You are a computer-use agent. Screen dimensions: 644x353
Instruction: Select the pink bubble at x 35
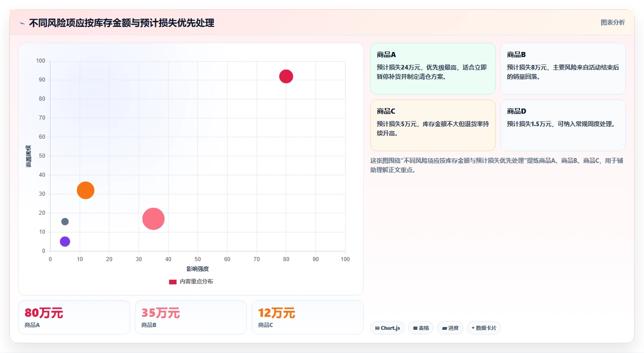(x=153, y=219)
